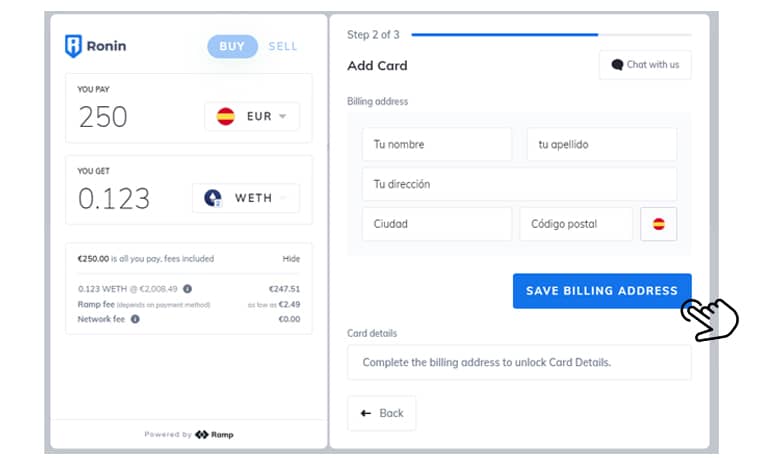
Task: Hide the fee breakdown details
Action: (291, 258)
